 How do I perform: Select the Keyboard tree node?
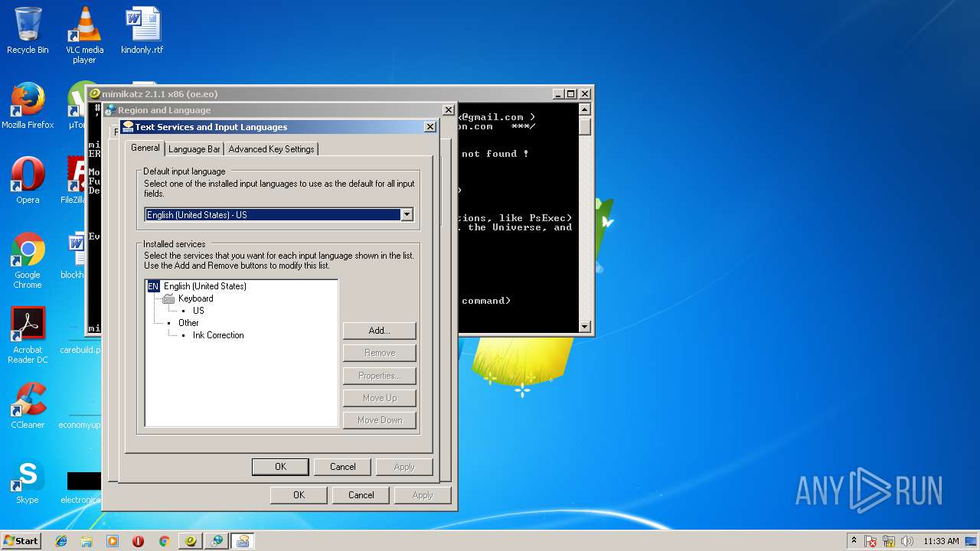[196, 298]
